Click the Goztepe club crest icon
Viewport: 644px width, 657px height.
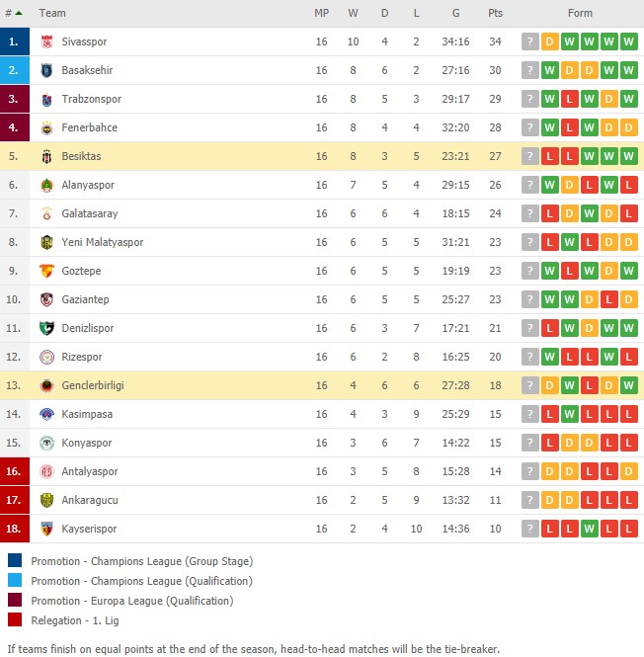(x=46, y=271)
